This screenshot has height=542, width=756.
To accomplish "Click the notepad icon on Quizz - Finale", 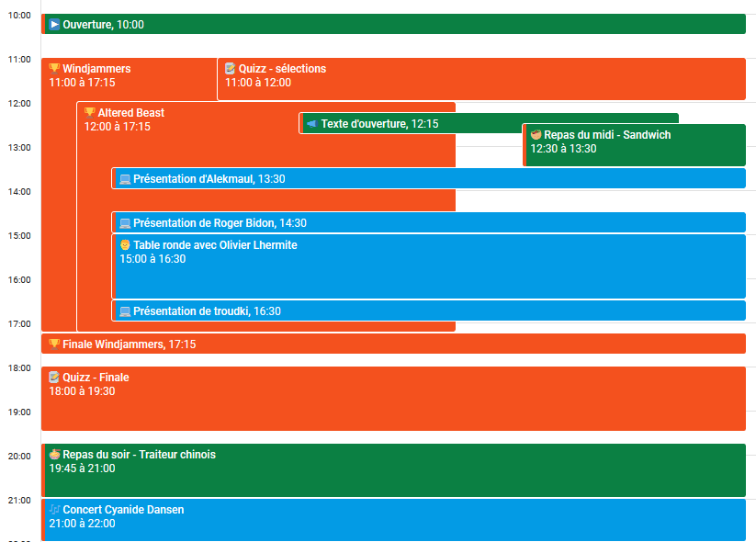I will pyautogui.click(x=54, y=378).
